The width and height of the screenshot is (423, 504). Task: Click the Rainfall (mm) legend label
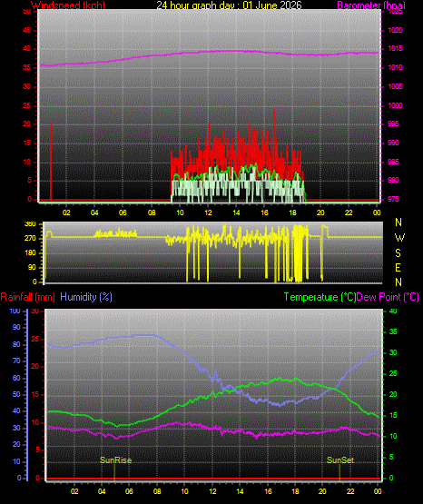27,297
